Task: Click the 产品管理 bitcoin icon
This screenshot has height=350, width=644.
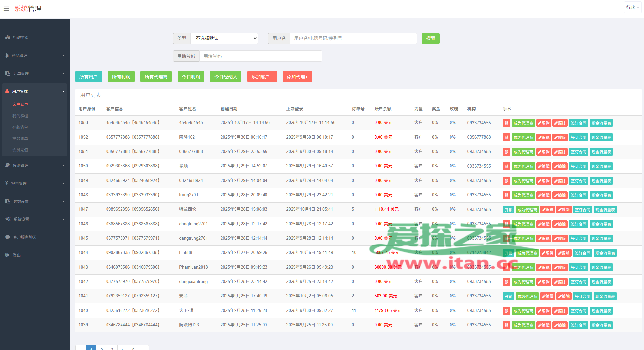Action: coord(7,56)
